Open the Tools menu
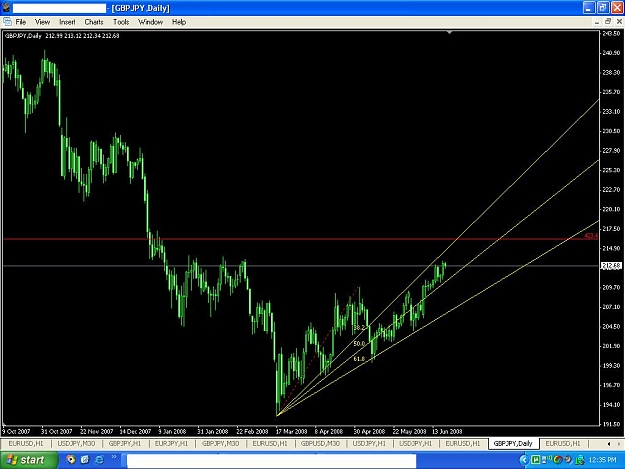Viewport: 625px width, 469px height. [x=121, y=22]
